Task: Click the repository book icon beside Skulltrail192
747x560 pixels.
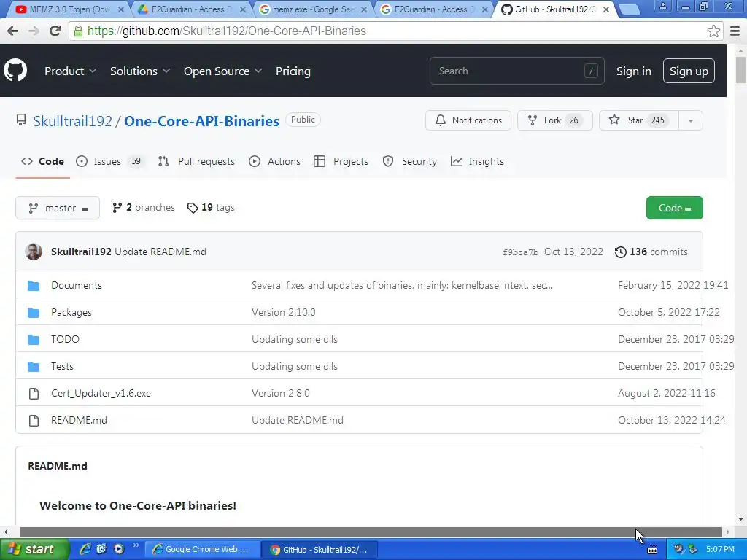Action: click(x=21, y=120)
